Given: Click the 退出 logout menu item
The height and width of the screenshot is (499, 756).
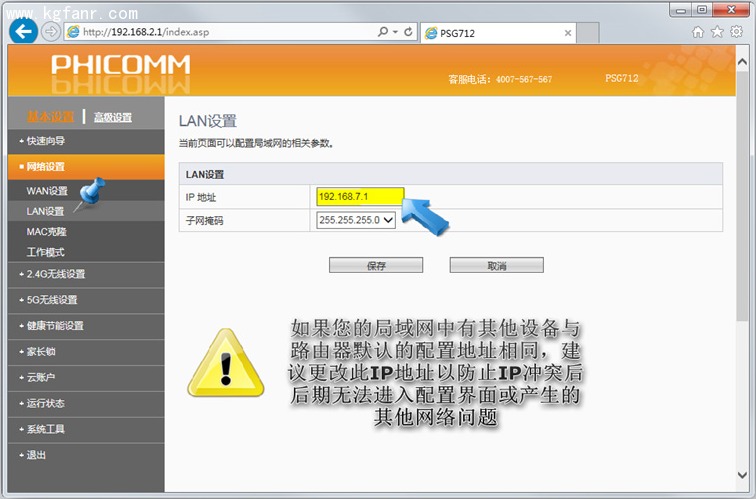Looking at the screenshot, I should click(86, 455).
